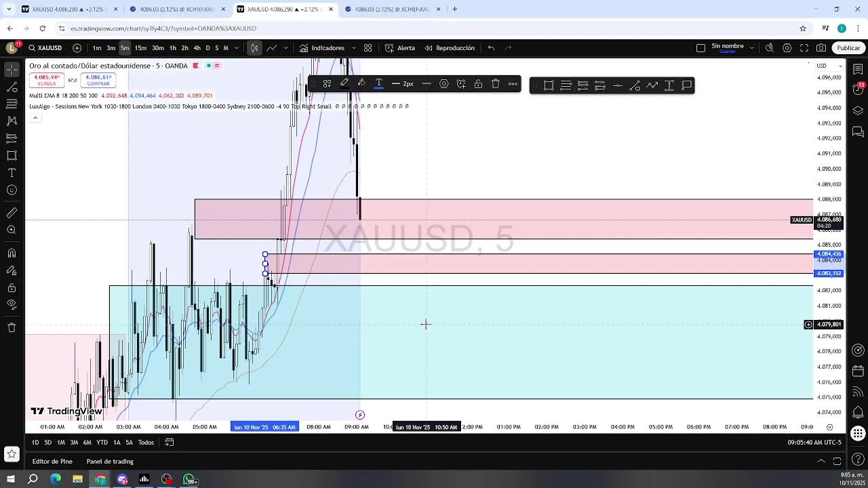Toggle lock all drawings in left sidebar
This screenshot has width=868, height=488.
click(12, 287)
